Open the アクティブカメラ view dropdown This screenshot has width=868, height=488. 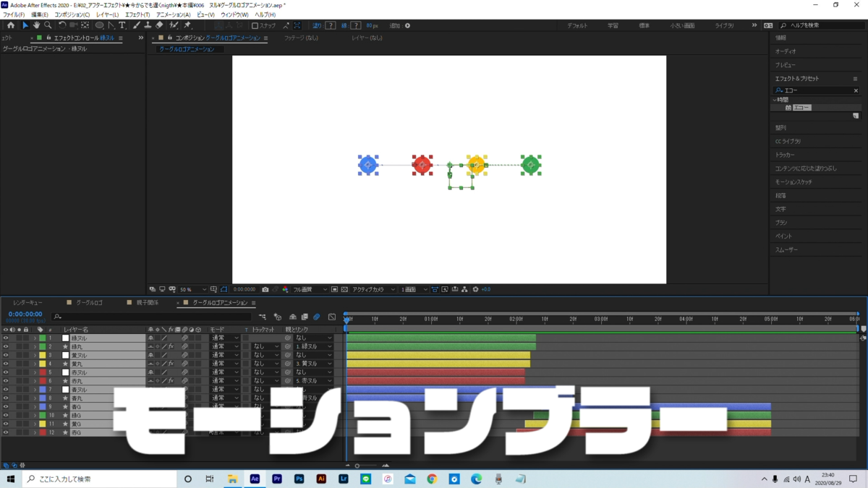374,289
